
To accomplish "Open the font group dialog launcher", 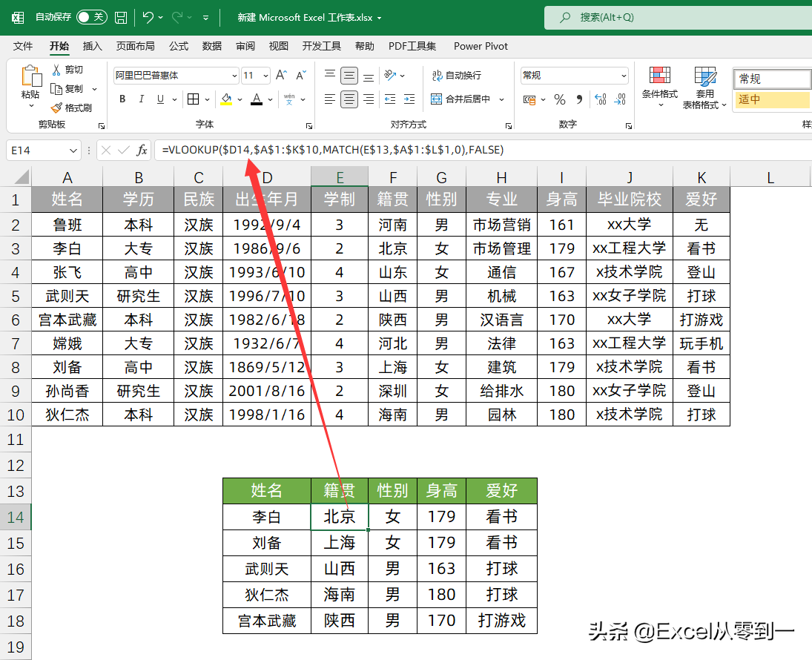I will [x=309, y=126].
